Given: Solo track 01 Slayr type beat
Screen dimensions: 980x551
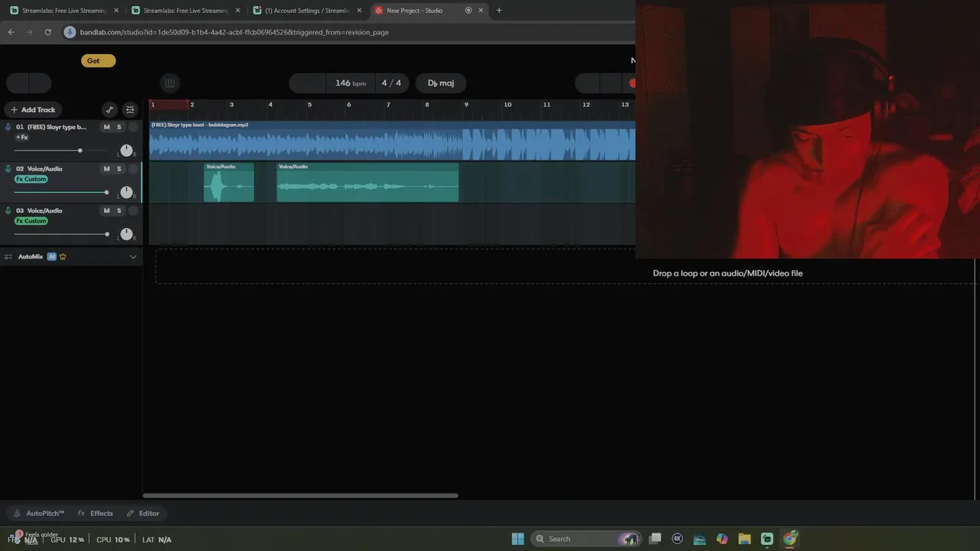Looking at the screenshot, I should point(119,127).
